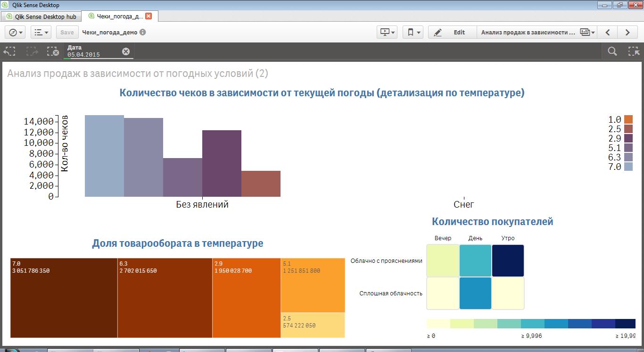Close the Чеки_погода_демо tab

pos(149,16)
